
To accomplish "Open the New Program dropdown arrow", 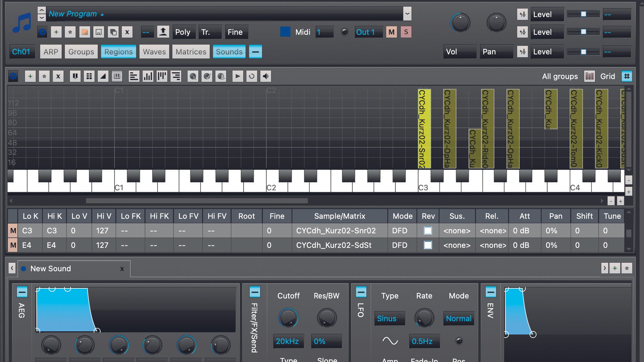I will [x=407, y=14].
